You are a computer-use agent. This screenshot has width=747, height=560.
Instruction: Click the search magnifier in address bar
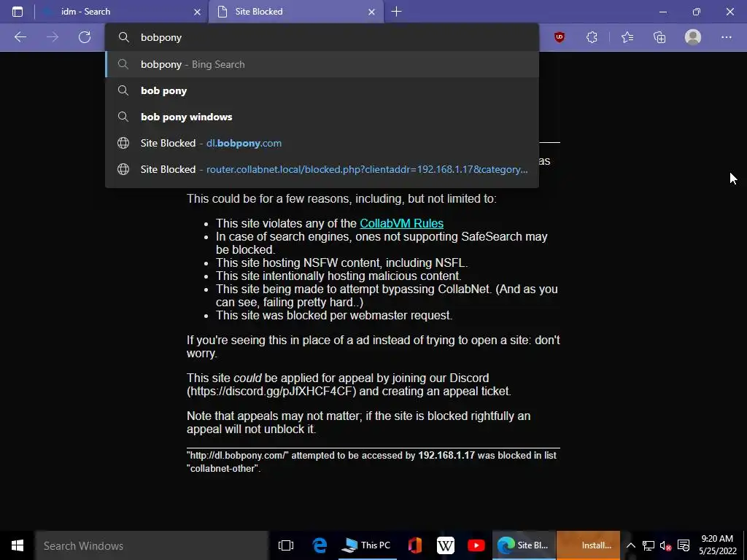[124, 37]
